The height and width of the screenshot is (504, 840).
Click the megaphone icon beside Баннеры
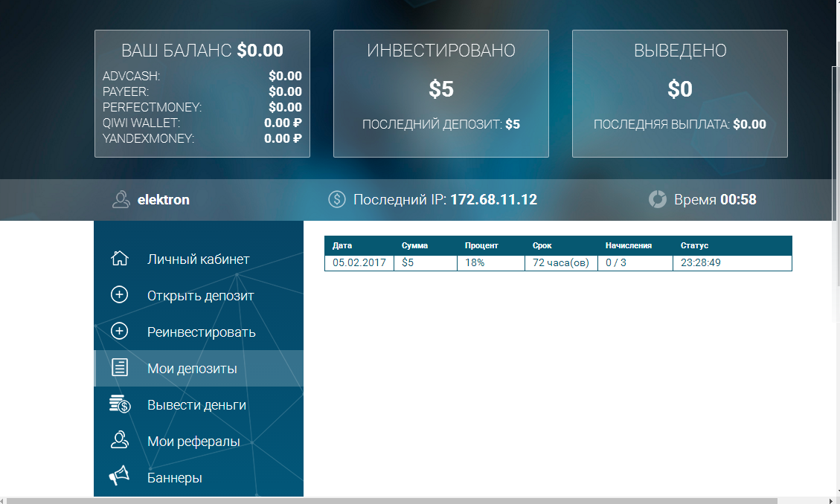[x=119, y=476]
